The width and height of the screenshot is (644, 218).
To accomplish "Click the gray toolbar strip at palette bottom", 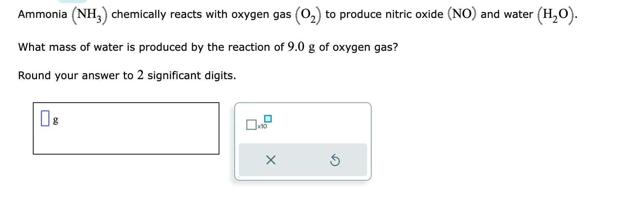I will (302, 160).
